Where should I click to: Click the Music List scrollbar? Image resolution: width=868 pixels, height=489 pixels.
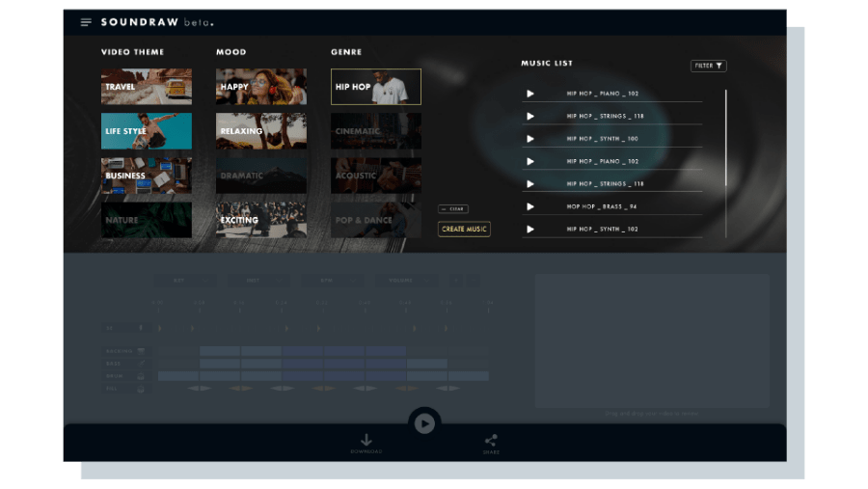coord(725,139)
